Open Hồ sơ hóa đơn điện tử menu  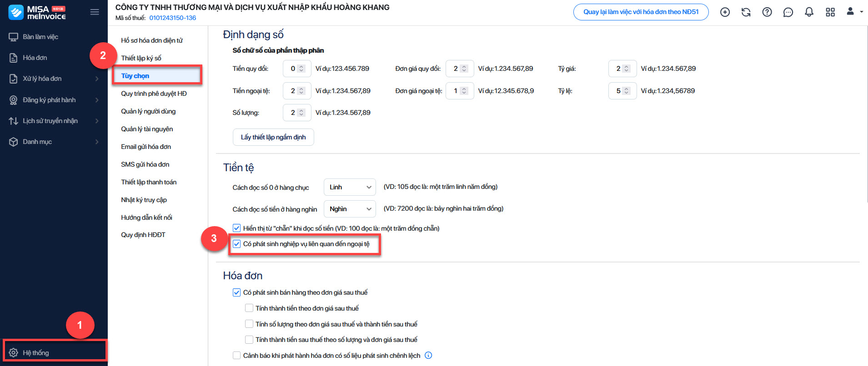[x=152, y=40]
